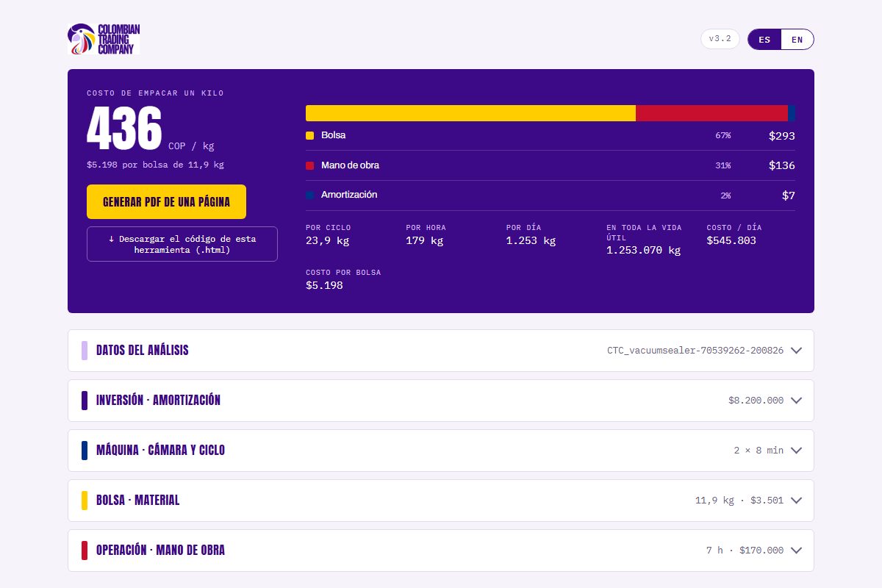This screenshot has width=882, height=588.
Task: Click the yellow Bolsa legend square
Action: coord(309,135)
